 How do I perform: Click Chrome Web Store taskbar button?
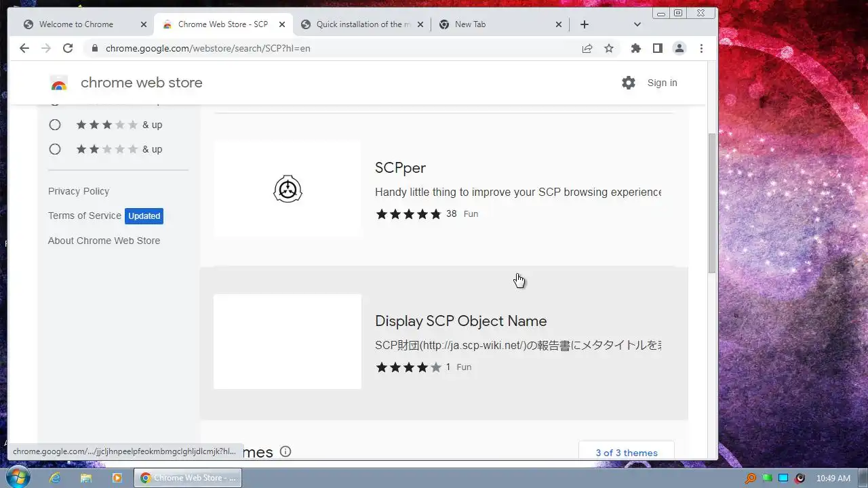click(188, 478)
